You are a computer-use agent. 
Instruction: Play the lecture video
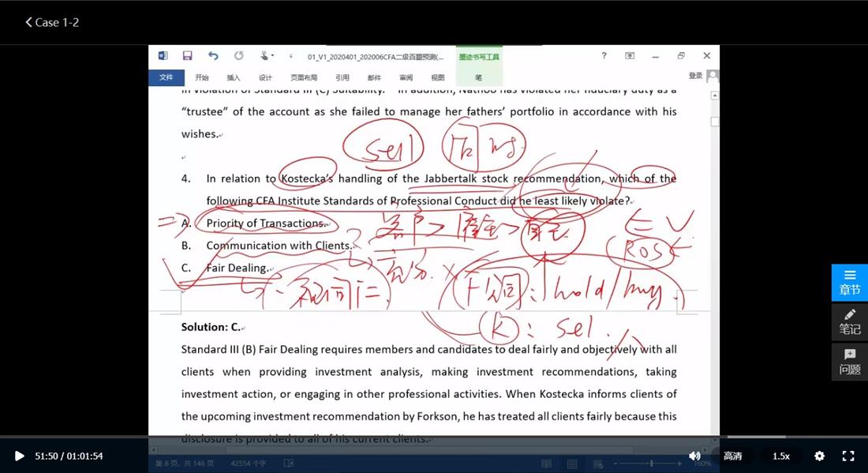coord(20,456)
